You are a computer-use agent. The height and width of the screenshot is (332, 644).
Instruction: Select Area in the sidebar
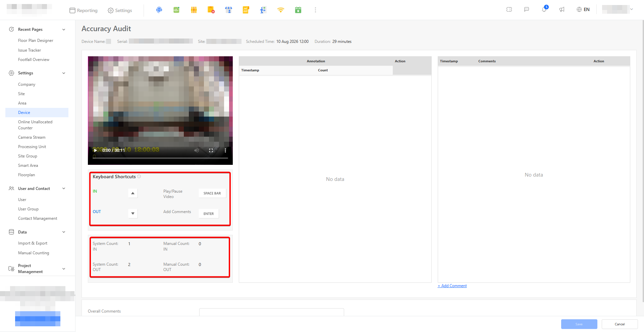(x=22, y=103)
